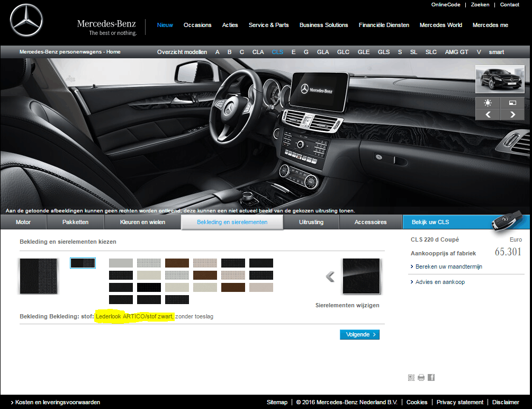Go to Mercedes-Benz personenwagens - Home
Screen dimensions: 532x409
pyautogui.click(x=70, y=52)
